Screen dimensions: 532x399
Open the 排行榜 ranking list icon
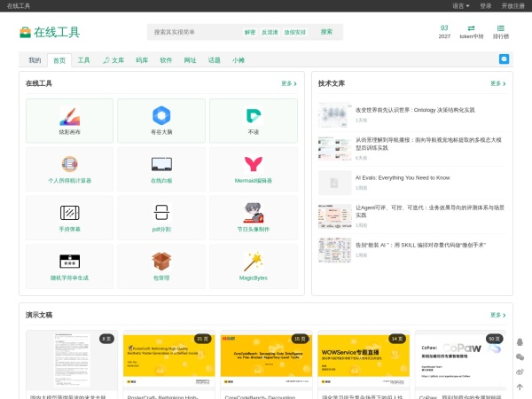(501, 28)
